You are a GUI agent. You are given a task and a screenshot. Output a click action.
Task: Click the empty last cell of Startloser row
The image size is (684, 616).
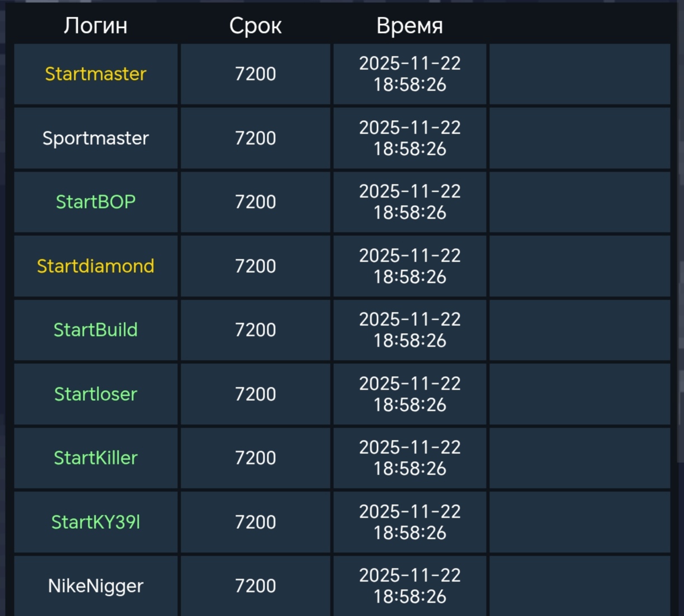580,394
